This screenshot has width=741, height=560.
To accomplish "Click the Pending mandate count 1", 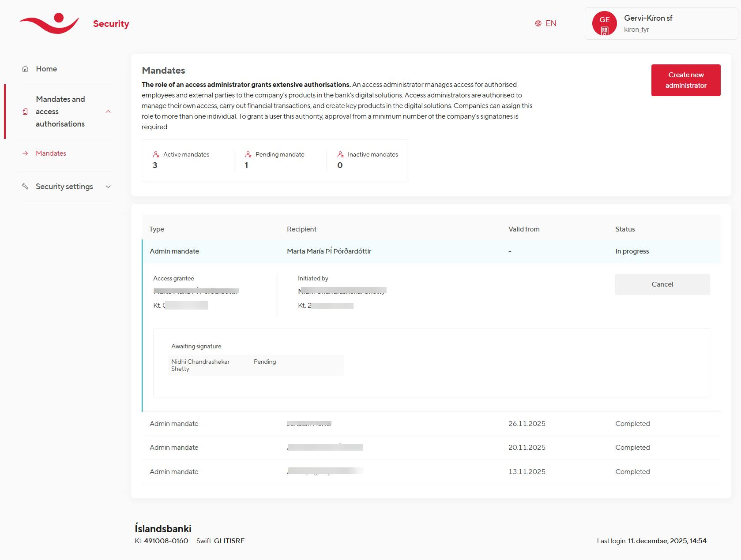I will coord(246,165).
